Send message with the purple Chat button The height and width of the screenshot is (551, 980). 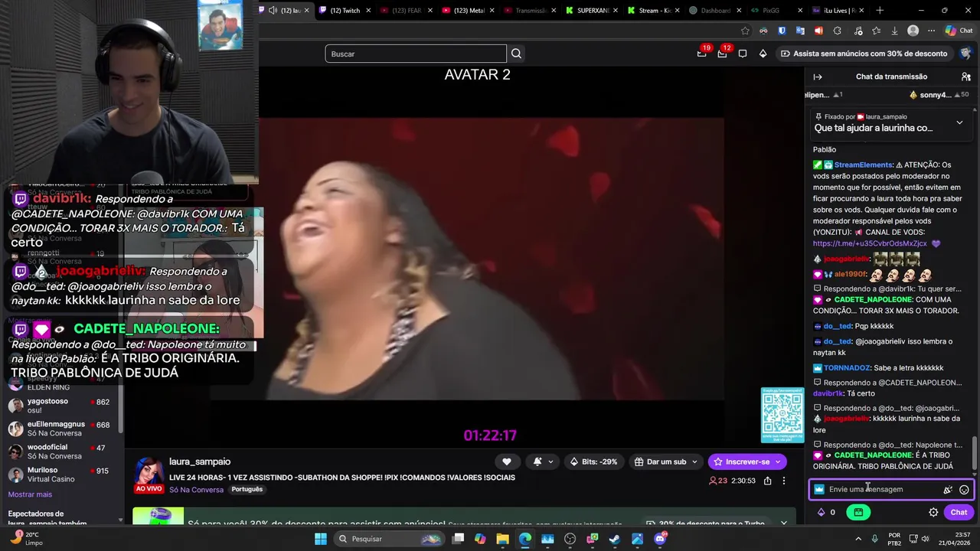click(959, 512)
